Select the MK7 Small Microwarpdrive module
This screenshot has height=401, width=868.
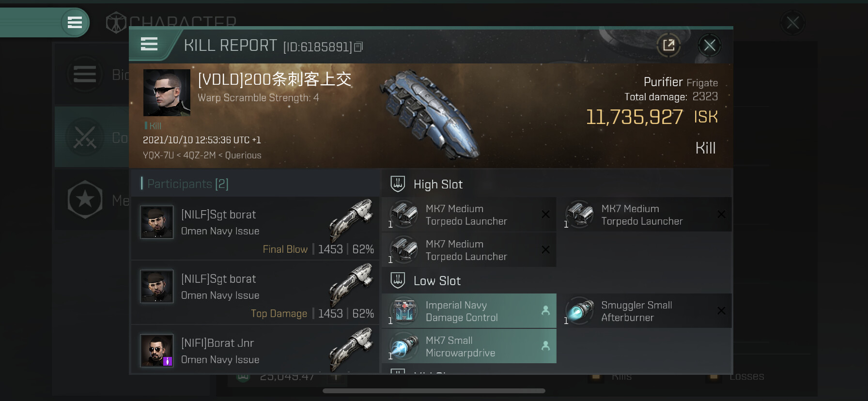[469, 346]
